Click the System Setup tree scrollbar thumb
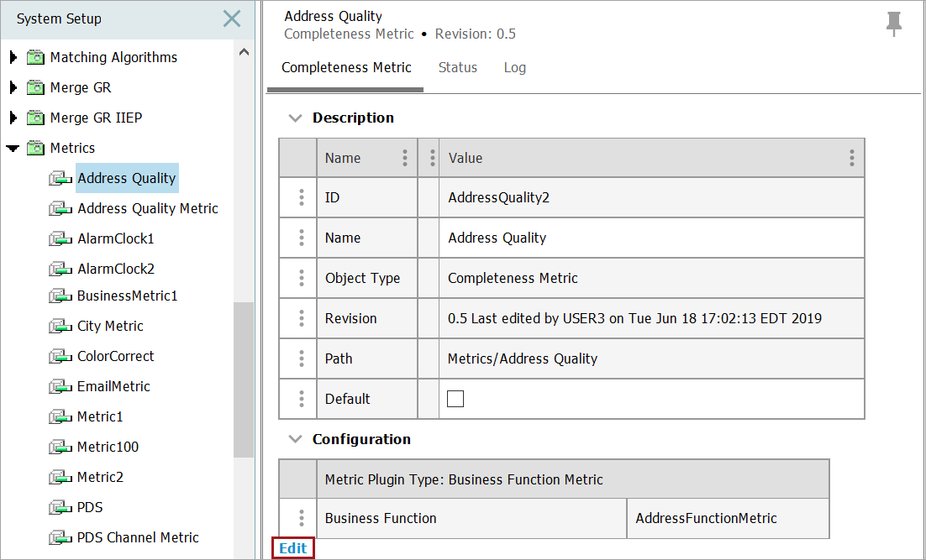926x560 pixels. point(244,378)
